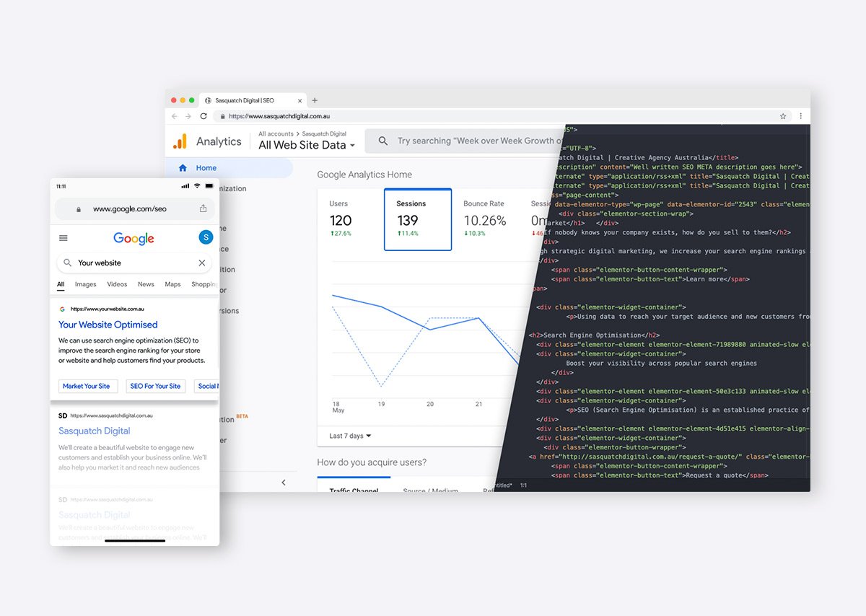The image size is (866, 616).
Task: Select the Home item in Analytics sidebar
Action: 229,168
